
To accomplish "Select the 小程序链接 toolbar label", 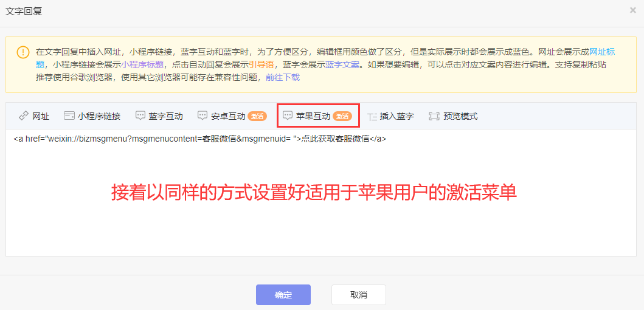I will click(99, 116).
